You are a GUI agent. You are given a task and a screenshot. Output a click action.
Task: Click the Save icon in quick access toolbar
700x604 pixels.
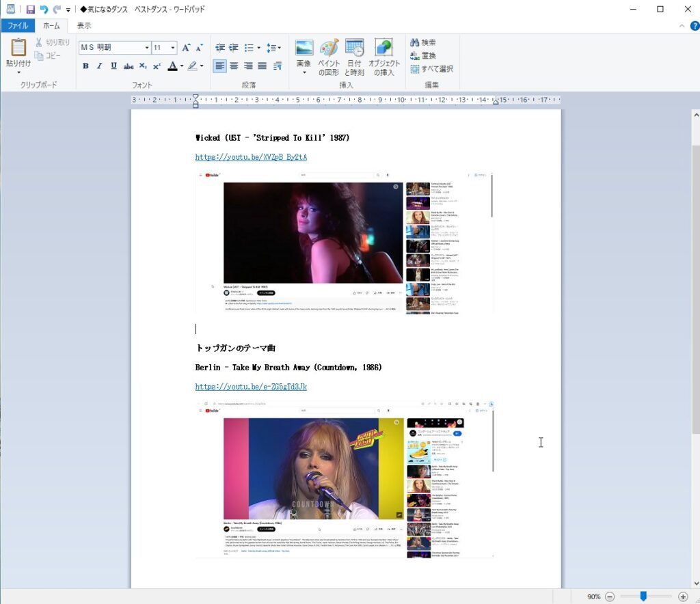[30, 9]
